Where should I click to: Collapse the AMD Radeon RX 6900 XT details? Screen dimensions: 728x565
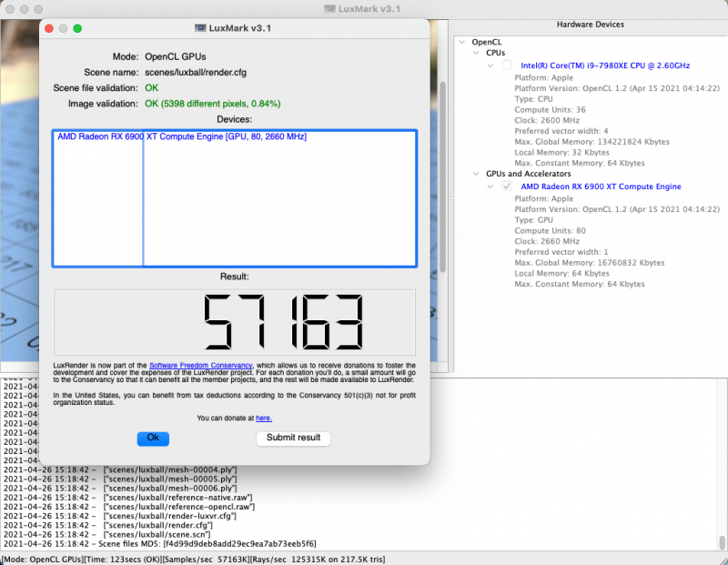pyautogui.click(x=490, y=187)
